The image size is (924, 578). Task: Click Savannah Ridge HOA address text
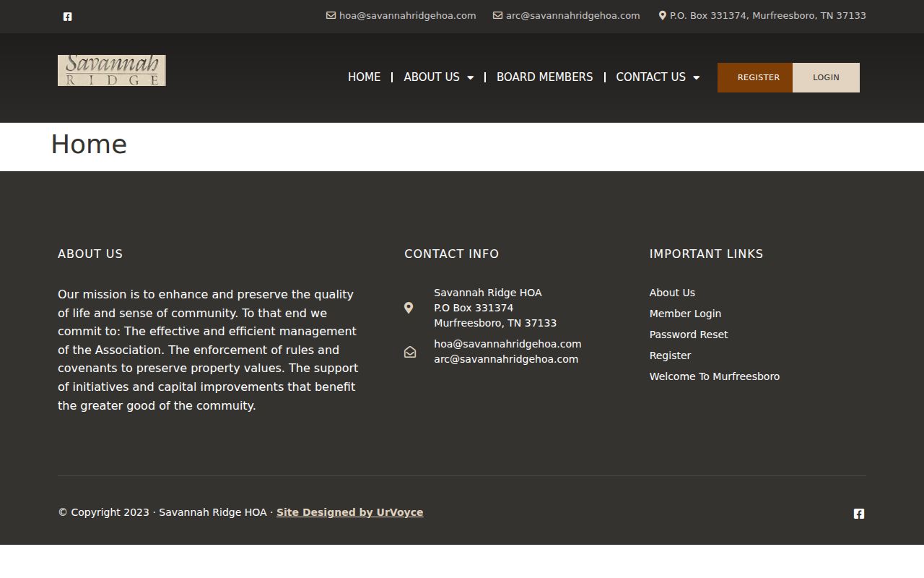click(495, 308)
